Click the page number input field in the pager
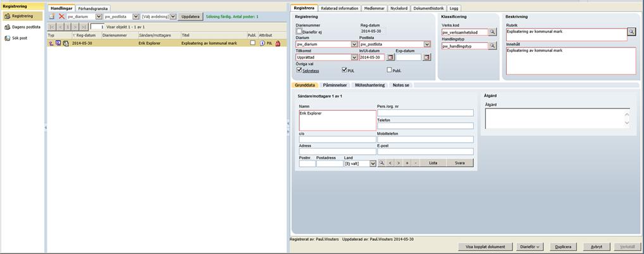Image resolution: width=644 pixels, height=254 pixels. (97, 27)
